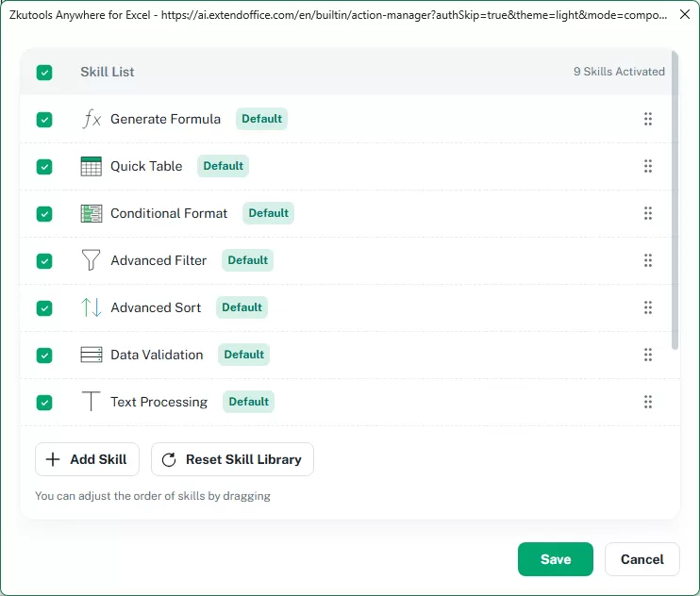
Task: Click Reset Skill Library
Action: [x=232, y=459]
